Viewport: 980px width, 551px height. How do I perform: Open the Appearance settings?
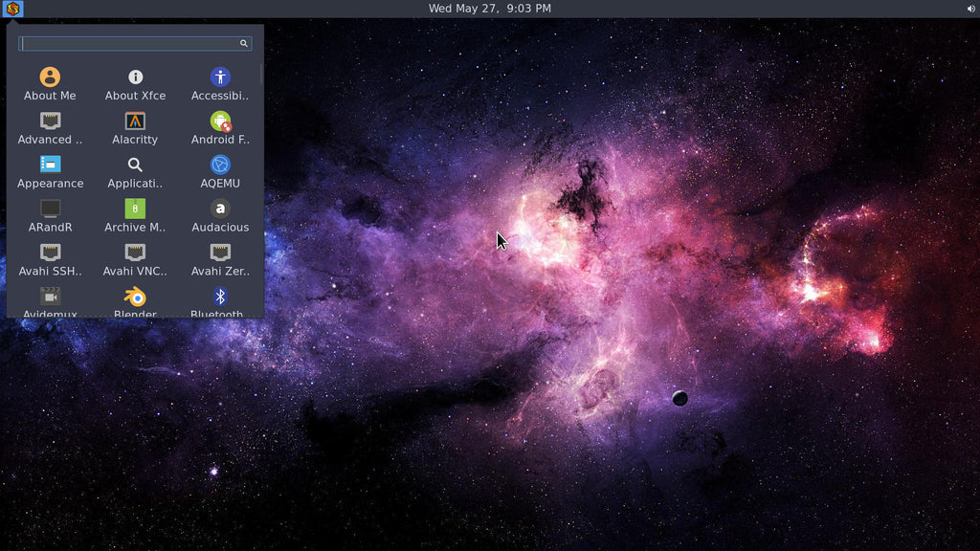coord(50,169)
